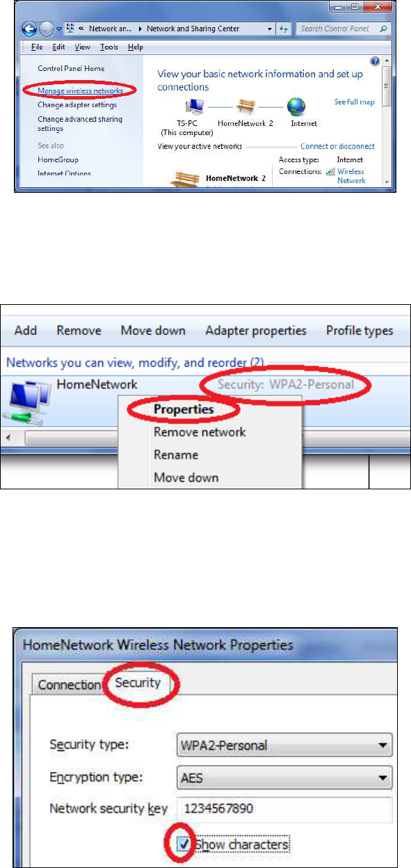Viewport: 411px width, 868px height.
Task: Open the Encryption type dropdown
Action: [285, 776]
